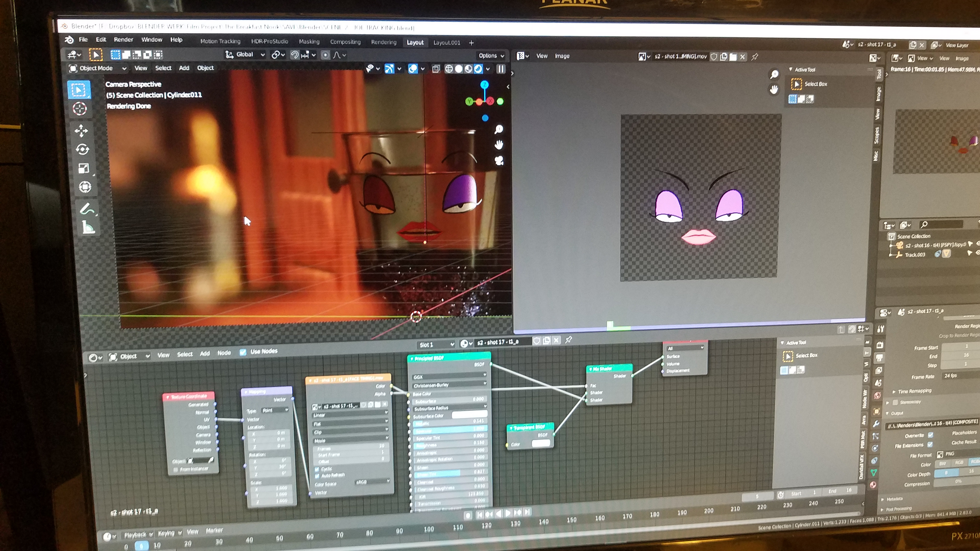980x551 pixels.
Task: Switch to Compositing workspace tab
Action: point(345,42)
